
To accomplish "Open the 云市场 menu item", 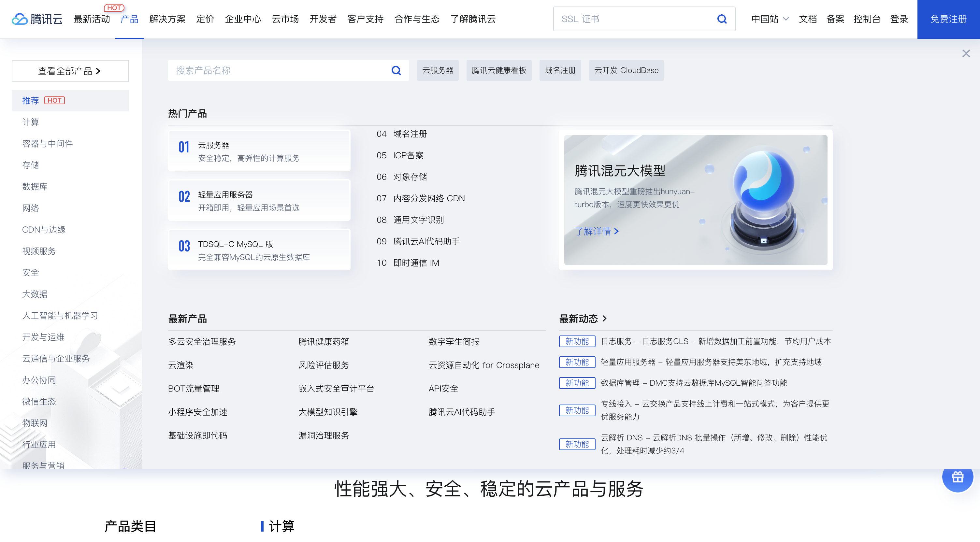I will (x=285, y=19).
